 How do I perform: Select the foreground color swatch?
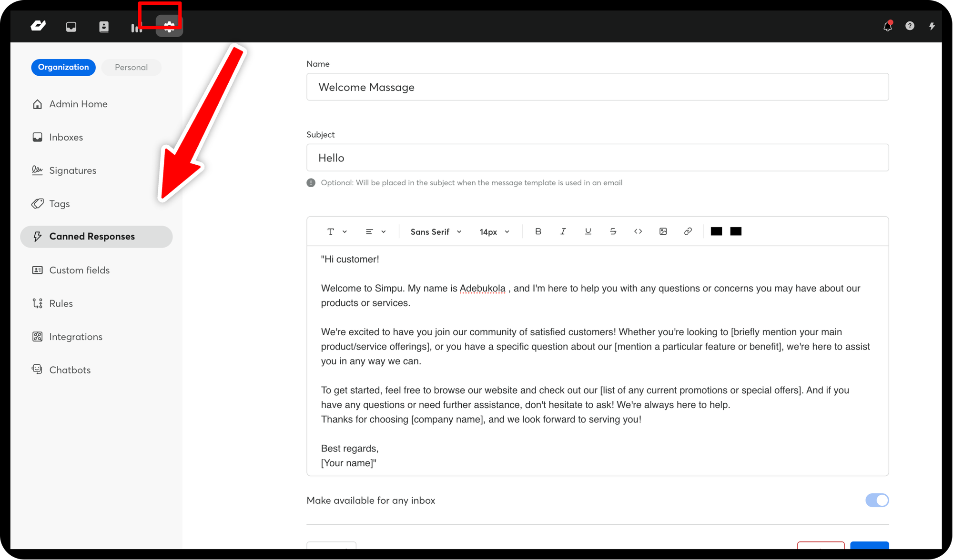(x=716, y=231)
